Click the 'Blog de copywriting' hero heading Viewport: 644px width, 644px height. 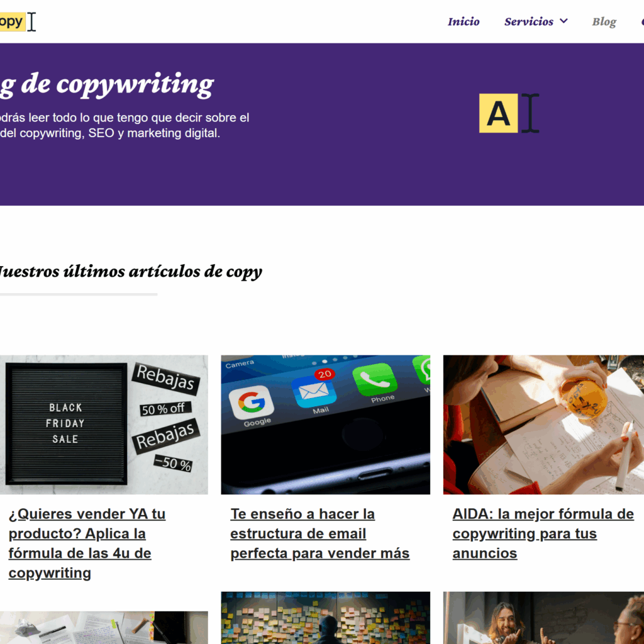(x=107, y=85)
